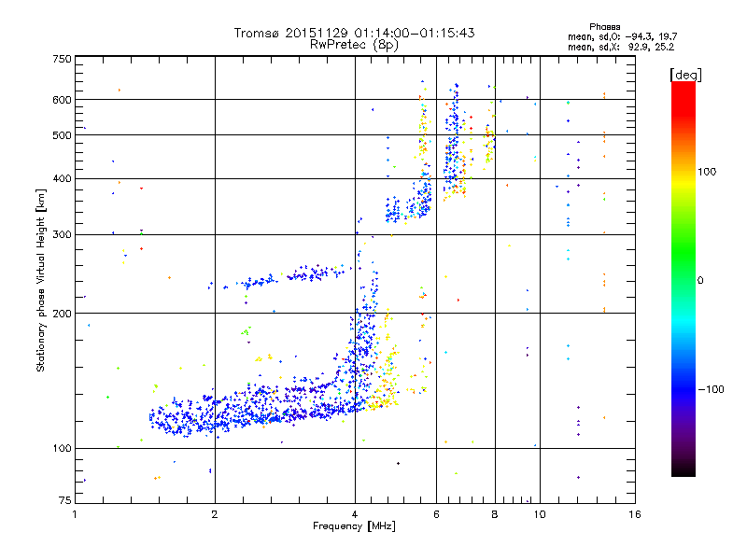Click the colorbar tick label '-100'

pyautogui.click(x=711, y=389)
